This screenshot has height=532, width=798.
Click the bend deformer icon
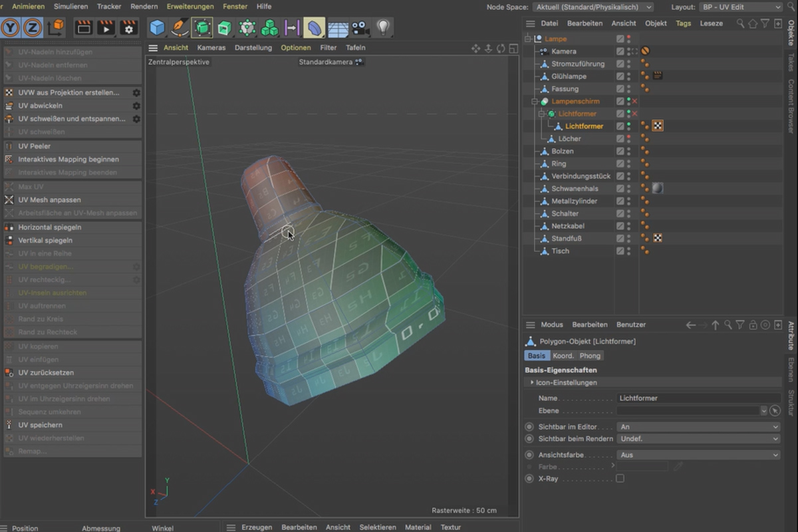[x=315, y=27]
